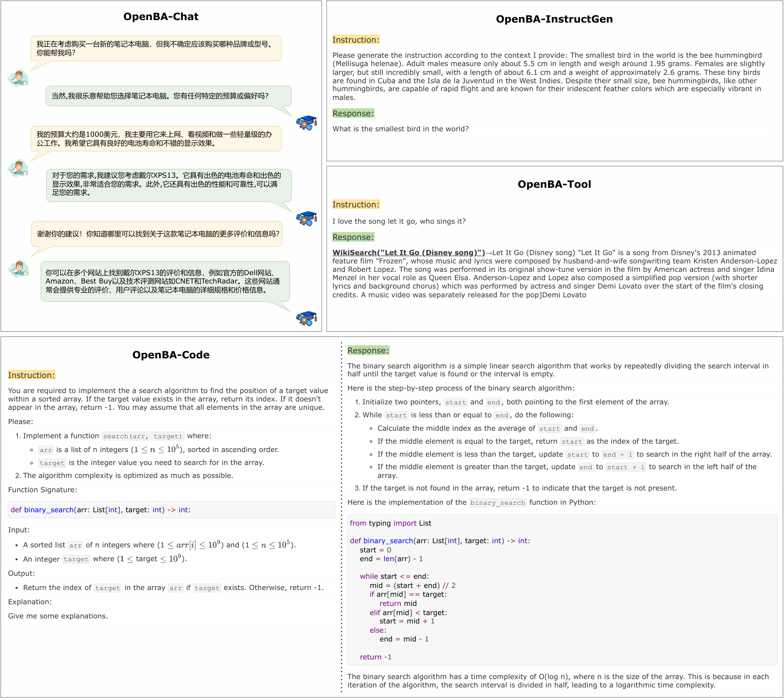
Task: Click the Instruction label in OpenBA-Tool
Action: [356, 204]
